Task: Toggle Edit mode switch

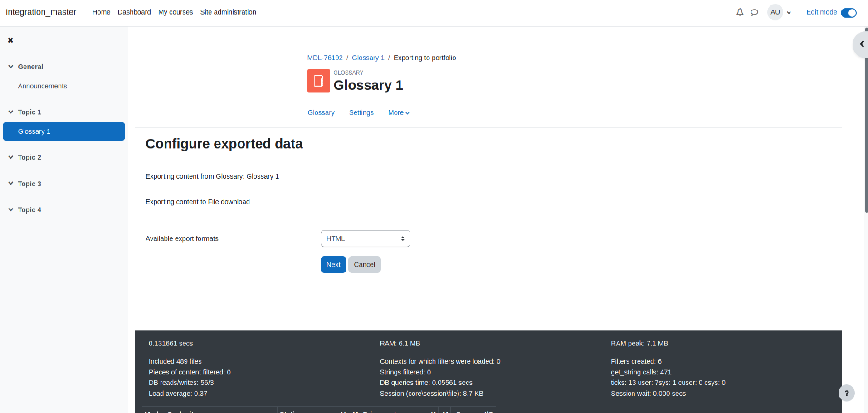Action: 848,13
